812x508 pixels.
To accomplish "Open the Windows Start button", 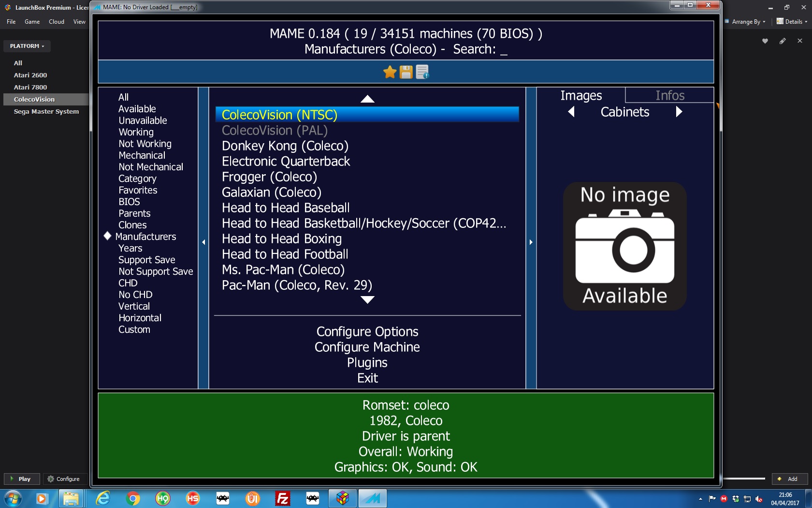I will (13, 498).
